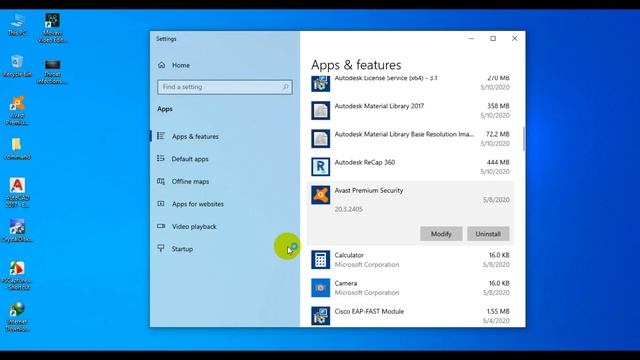This screenshot has height=360, width=640.
Task: Click the Modify button for Avast
Action: (441, 234)
